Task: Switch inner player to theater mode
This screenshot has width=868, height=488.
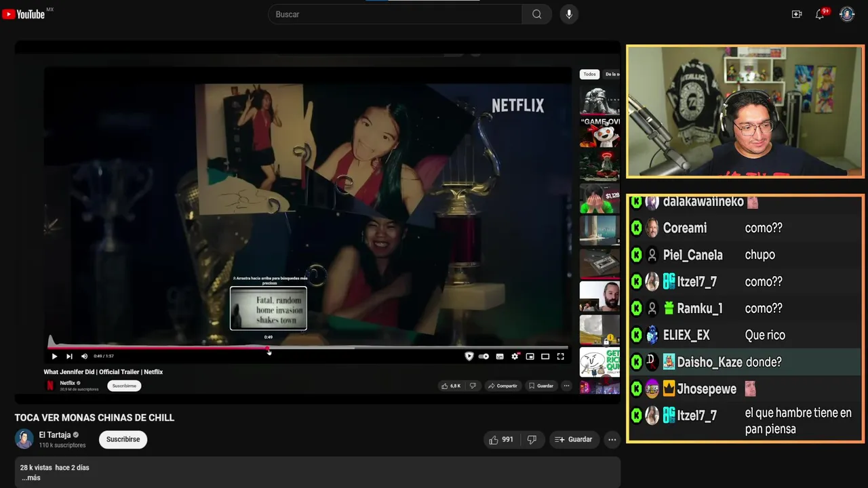Action: (x=545, y=356)
